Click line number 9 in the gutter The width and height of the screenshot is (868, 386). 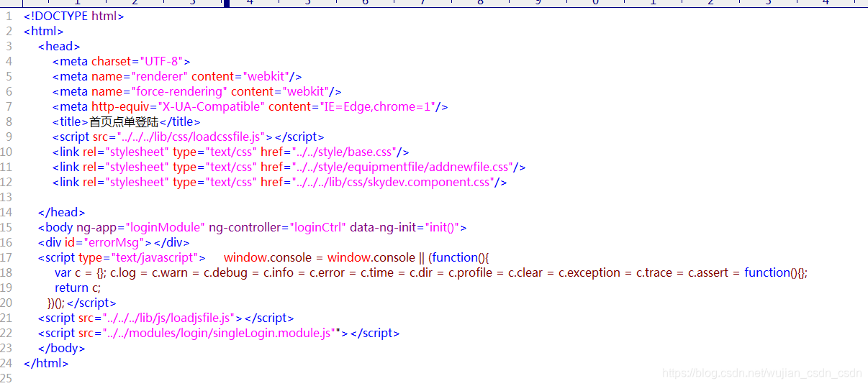coord(9,137)
